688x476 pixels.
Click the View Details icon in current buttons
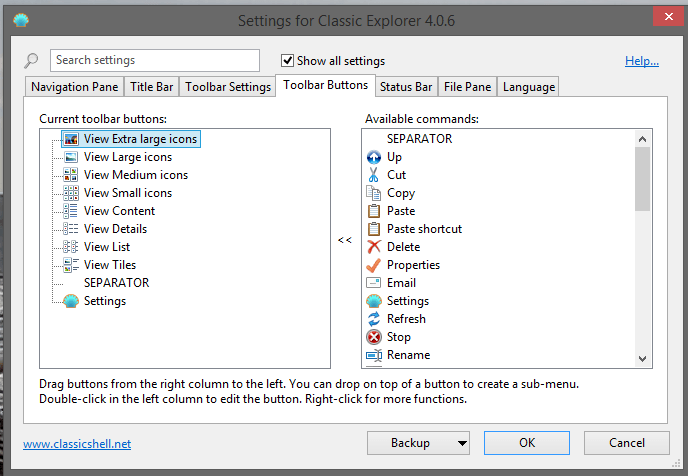71,229
